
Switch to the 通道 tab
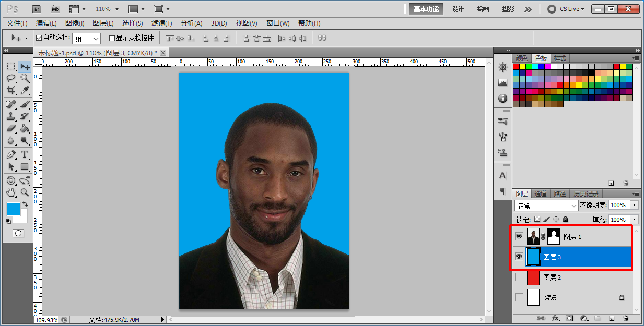click(x=540, y=194)
